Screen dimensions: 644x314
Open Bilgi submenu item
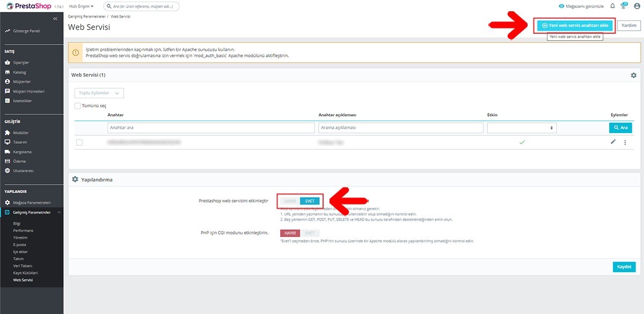(17, 223)
